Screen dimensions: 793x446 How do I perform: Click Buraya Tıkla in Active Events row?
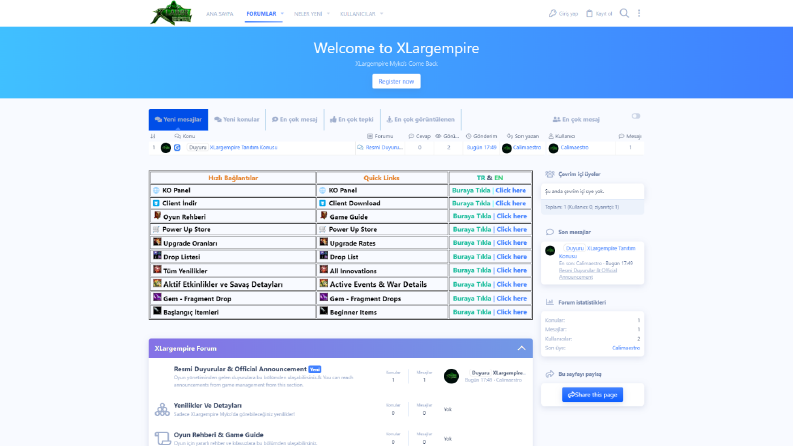click(x=472, y=284)
